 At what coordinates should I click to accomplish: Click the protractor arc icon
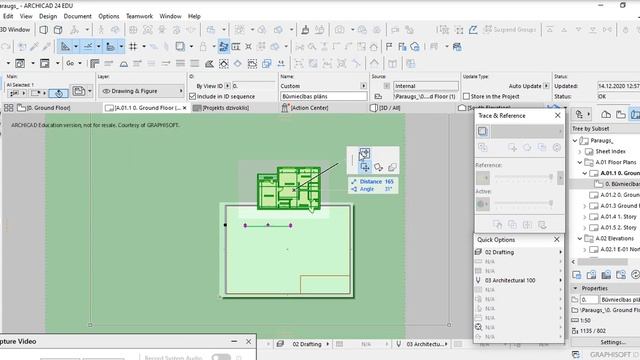click(x=124, y=64)
